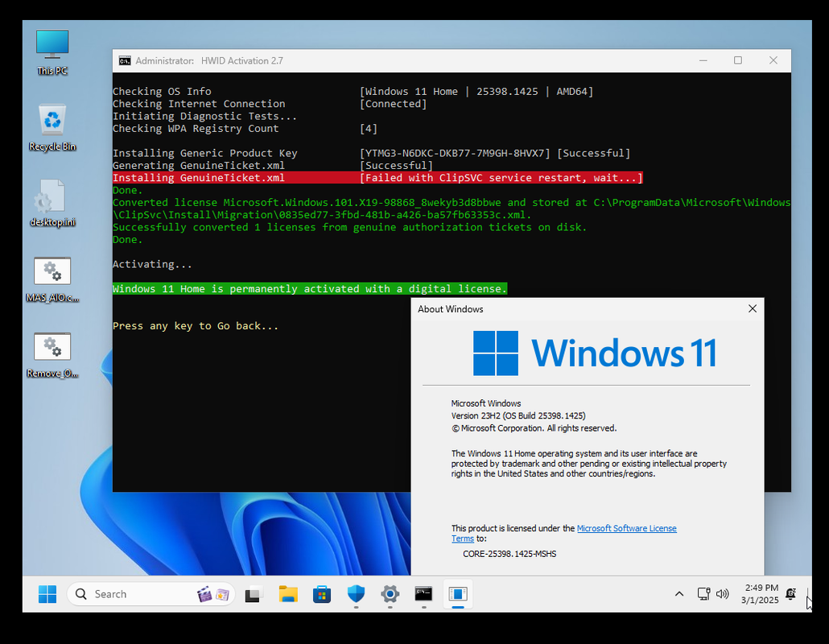Open the volume speaker tray icon
This screenshot has height=644, width=829.
(x=722, y=594)
